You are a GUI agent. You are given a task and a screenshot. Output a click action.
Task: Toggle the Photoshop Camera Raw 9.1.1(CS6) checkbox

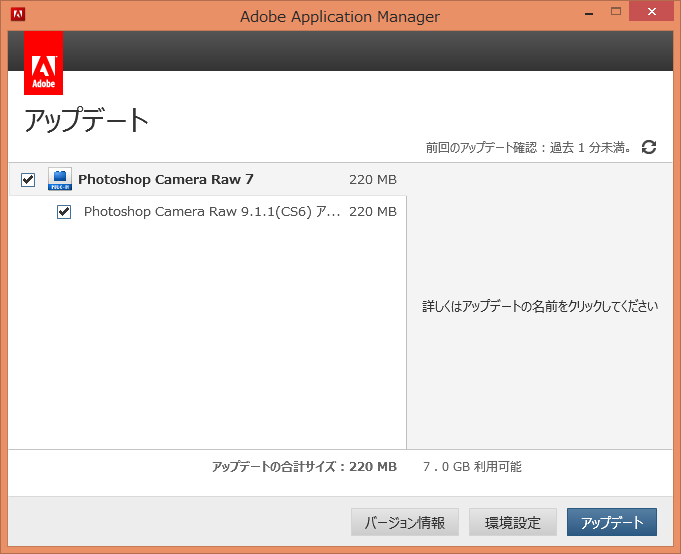(x=64, y=212)
